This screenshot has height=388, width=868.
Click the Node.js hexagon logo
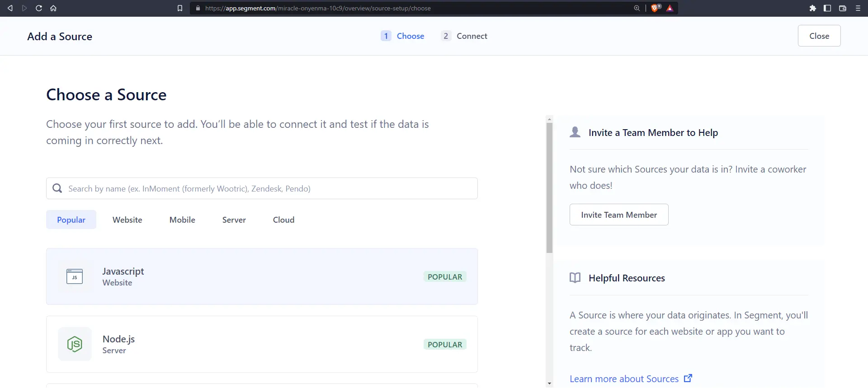[x=75, y=344]
